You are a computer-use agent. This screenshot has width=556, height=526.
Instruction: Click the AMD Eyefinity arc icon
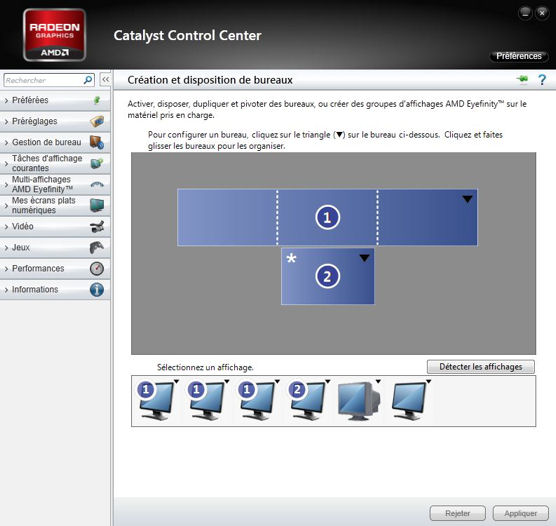pyautogui.click(x=97, y=184)
